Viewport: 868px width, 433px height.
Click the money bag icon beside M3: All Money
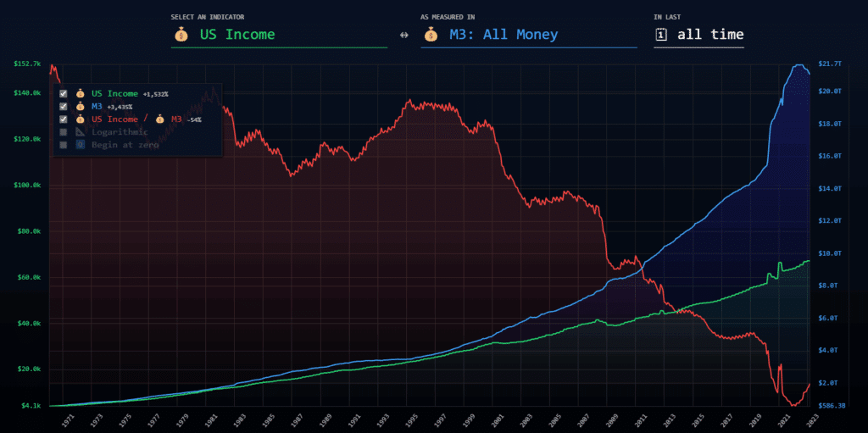click(431, 35)
